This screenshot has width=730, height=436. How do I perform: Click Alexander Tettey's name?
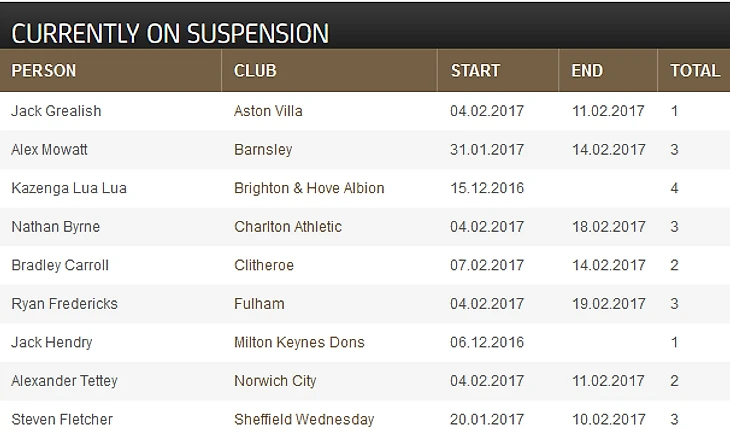click(x=64, y=381)
